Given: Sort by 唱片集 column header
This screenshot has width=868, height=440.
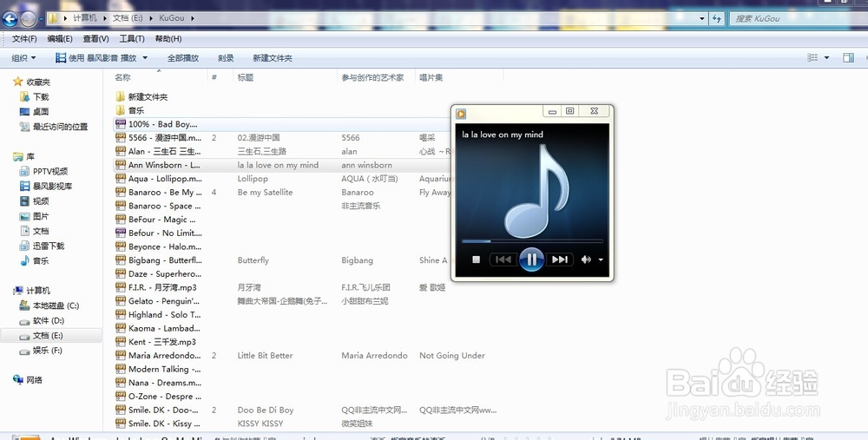Looking at the screenshot, I should point(431,77).
